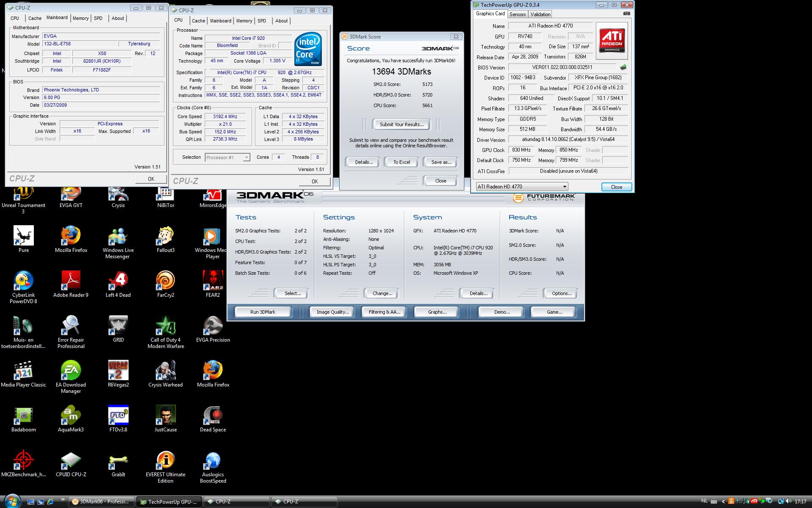Viewport: 812px width, 508px height.
Task: Click Save as button in score dialog
Action: click(x=441, y=162)
